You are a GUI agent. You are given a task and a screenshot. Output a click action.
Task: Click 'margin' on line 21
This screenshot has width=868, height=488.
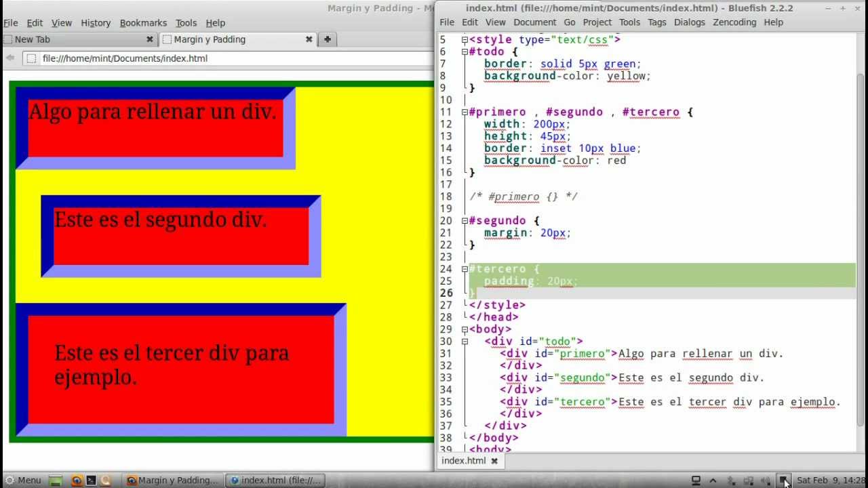(x=505, y=232)
